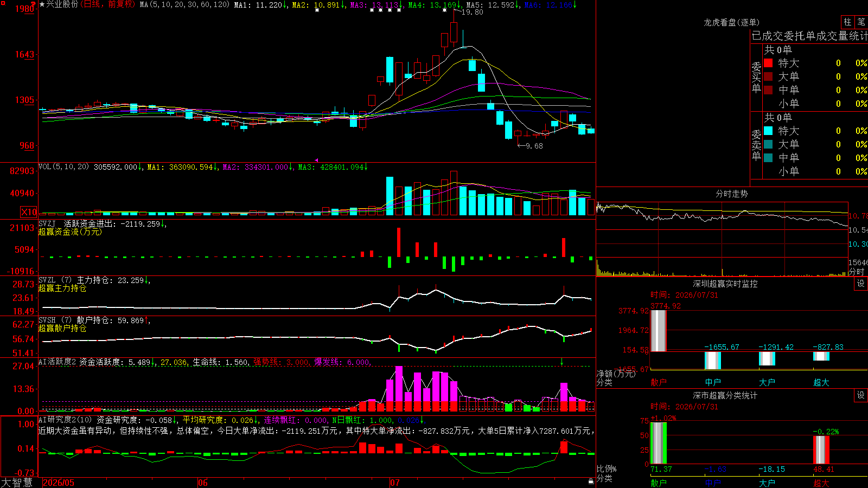This screenshot has width=868, height=488.
Task: Click the 散户 bar in 深市超赢分类统计
Action: pos(659,443)
